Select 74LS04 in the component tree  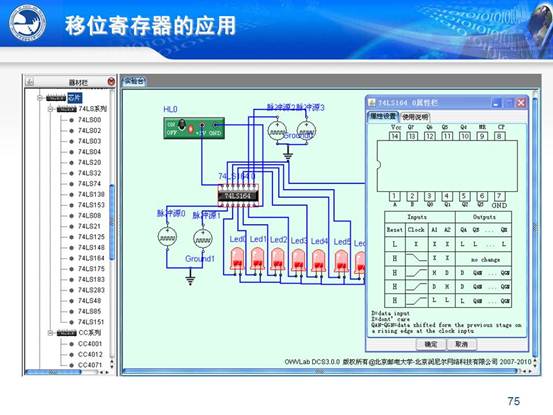click(x=89, y=152)
